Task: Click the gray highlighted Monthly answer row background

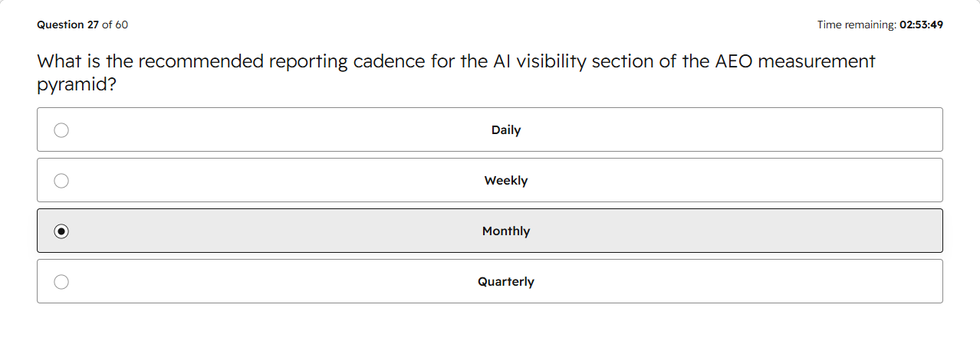Action: coord(490,231)
